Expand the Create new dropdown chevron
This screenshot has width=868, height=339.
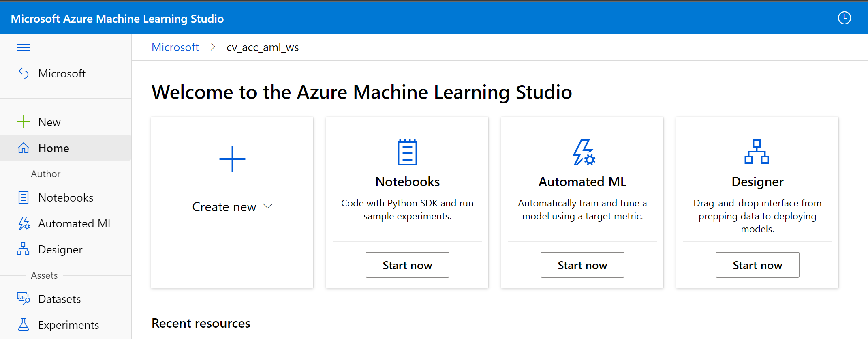click(x=268, y=206)
